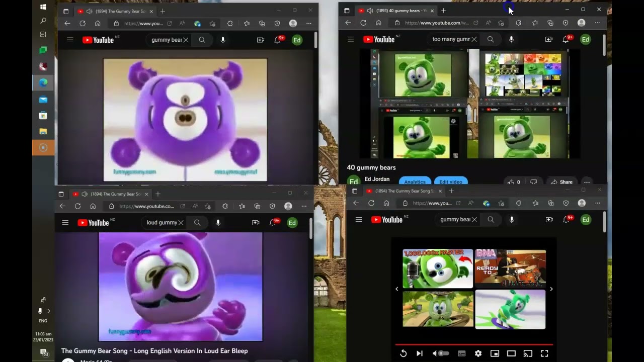The image size is (644, 362).
Task: Go to home page in upper-left Edge window
Action: 98,23
